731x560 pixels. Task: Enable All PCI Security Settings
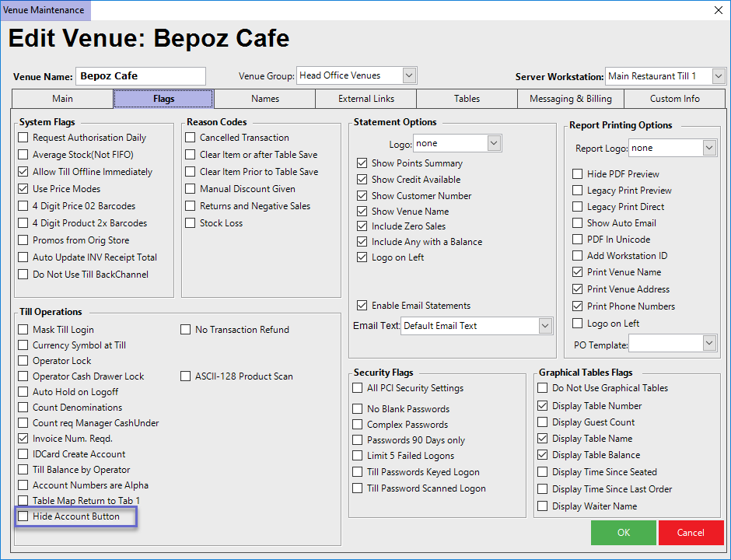pos(358,388)
